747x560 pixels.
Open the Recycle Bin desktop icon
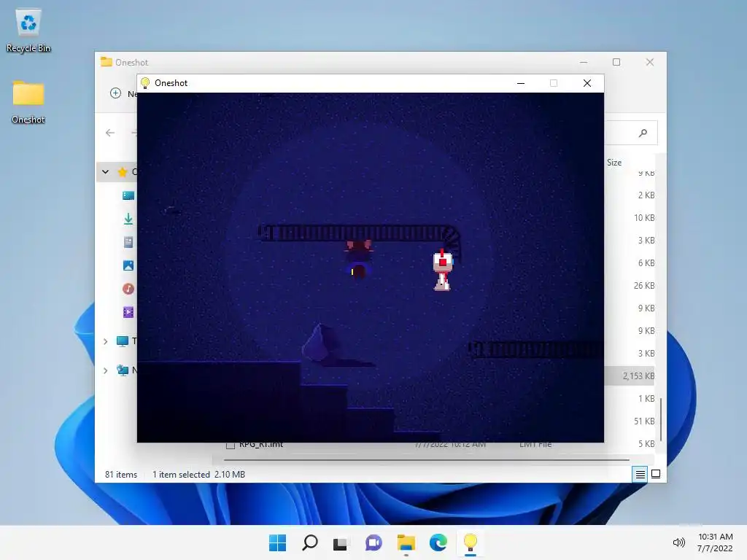click(28, 31)
